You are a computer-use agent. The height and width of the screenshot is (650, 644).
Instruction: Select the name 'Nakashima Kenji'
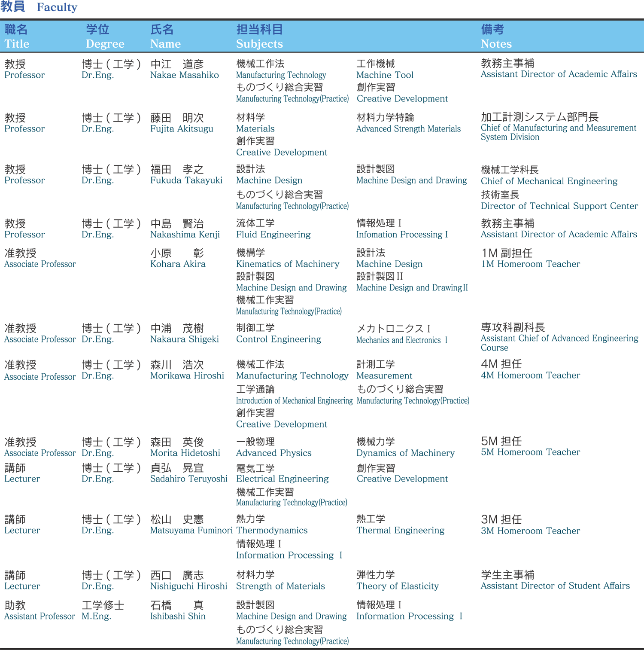[x=185, y=235]
